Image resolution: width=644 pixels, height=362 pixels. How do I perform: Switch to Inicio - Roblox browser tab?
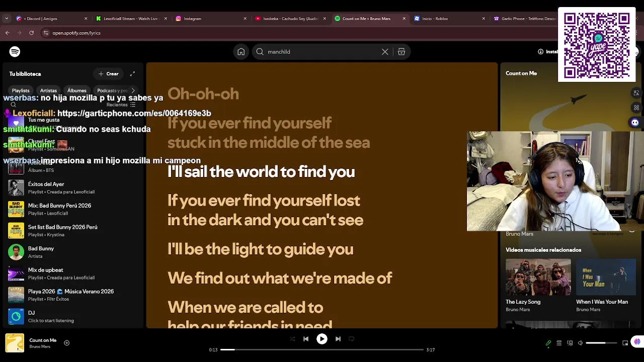(450, 19)
